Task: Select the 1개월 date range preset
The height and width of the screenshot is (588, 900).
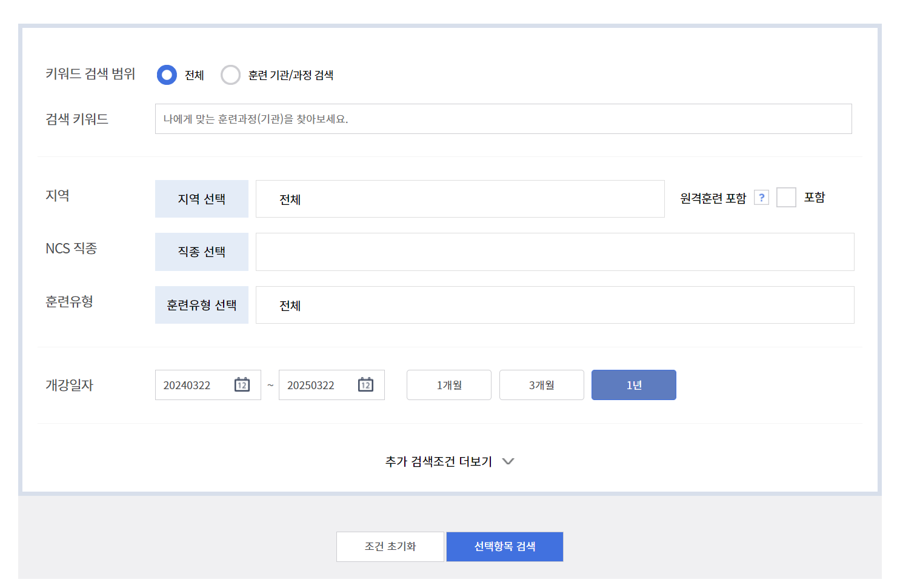Action: pos(448,384)
